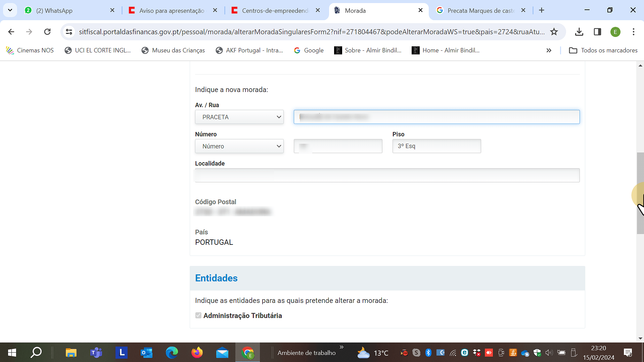Reload the page with the refresh icon
The image size is (644, 362).
click(47, 32)
